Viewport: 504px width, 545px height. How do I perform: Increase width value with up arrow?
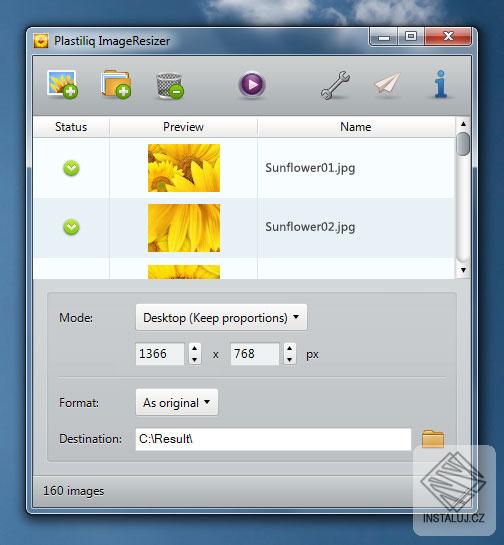coord(195,348)
